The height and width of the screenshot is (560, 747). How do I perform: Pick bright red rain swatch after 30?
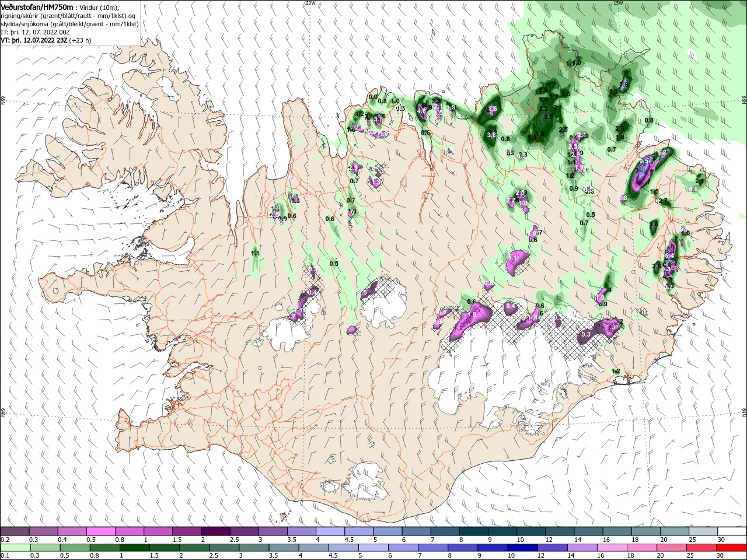[732, 548]
